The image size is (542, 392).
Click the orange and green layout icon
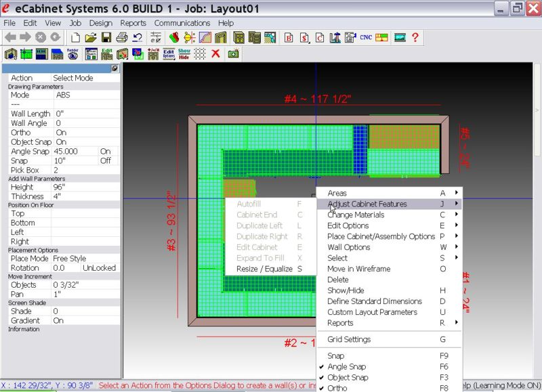pyautogui.click(x=381, y=37)
